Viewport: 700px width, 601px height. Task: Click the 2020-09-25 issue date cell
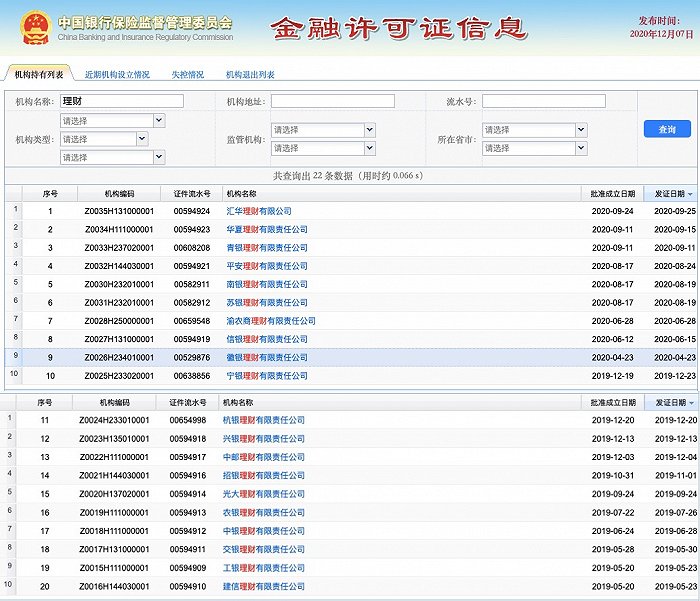point(675,211)
